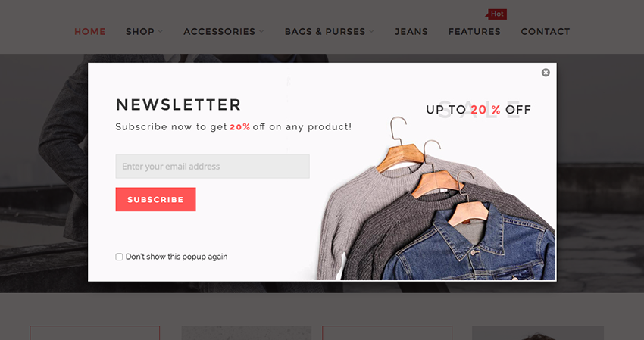Select the Shop menu label
This screenshot has width=644, height=340.
140,31
